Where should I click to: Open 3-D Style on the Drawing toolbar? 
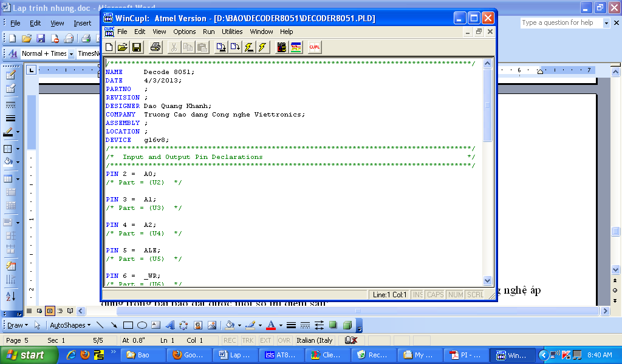[x=347, y=325]
